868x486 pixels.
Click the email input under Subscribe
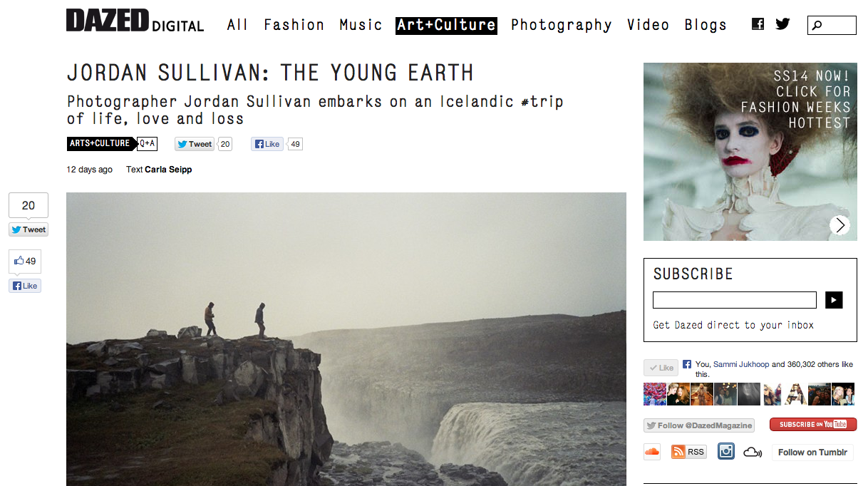pos(735,300)
